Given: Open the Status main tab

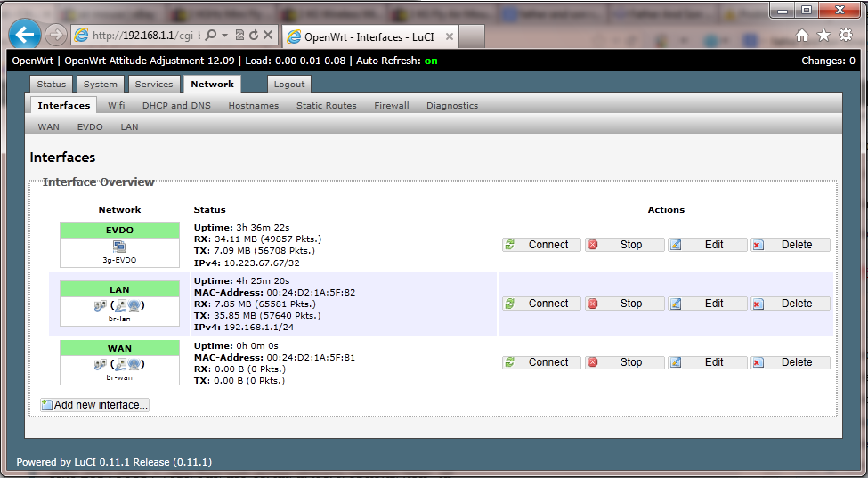Looking at the screenshot, I should pos(52,84).
